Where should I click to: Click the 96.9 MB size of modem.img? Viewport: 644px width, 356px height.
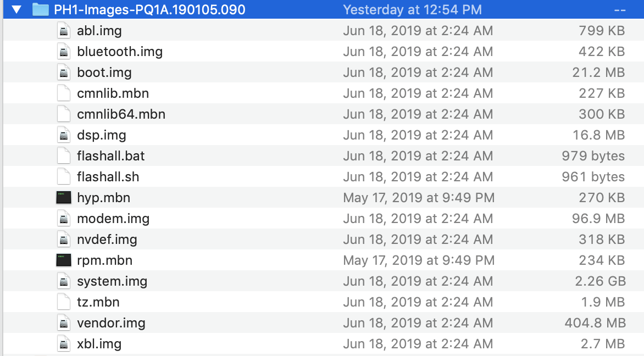coord(598,219)
